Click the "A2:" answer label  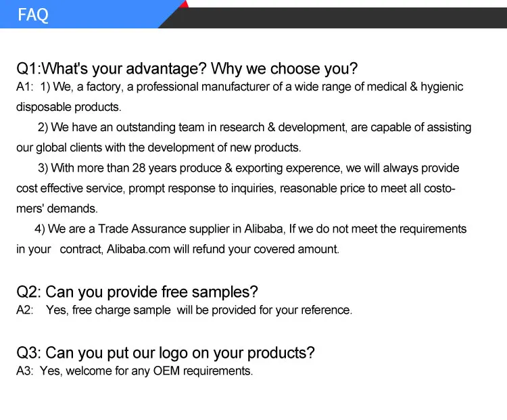pyautogui.click(x=25, y=310)
